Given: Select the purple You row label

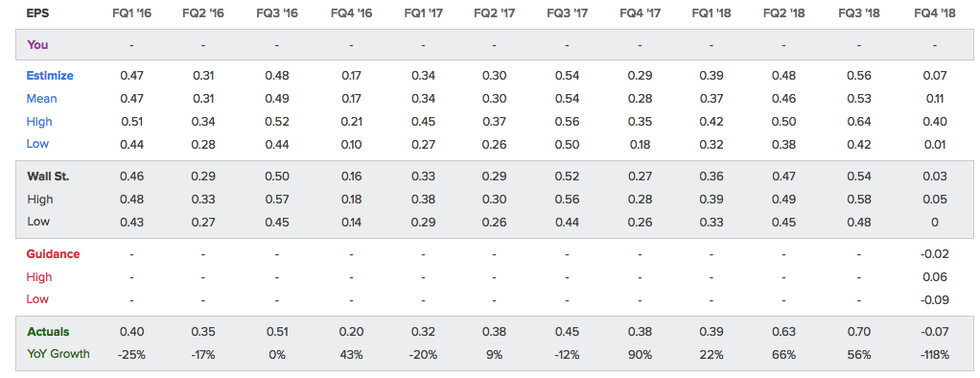Looking at the screenshot, I should (37, 45).
